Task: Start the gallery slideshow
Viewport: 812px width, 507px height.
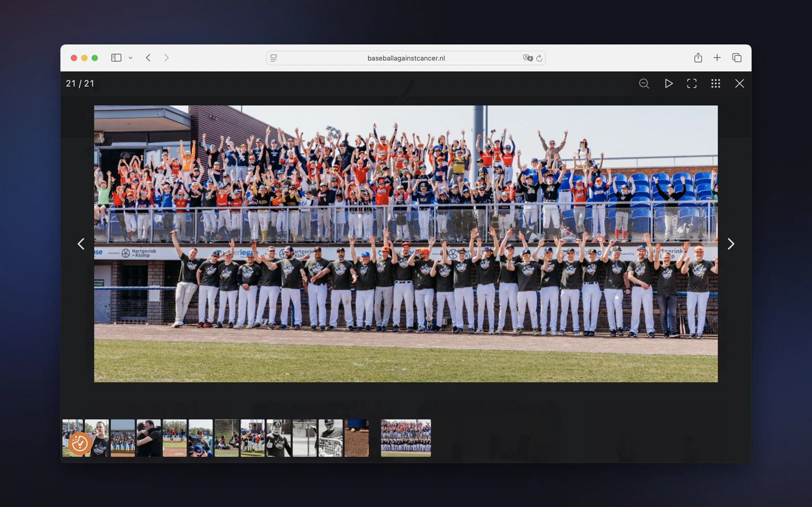Action: [668, 83]
